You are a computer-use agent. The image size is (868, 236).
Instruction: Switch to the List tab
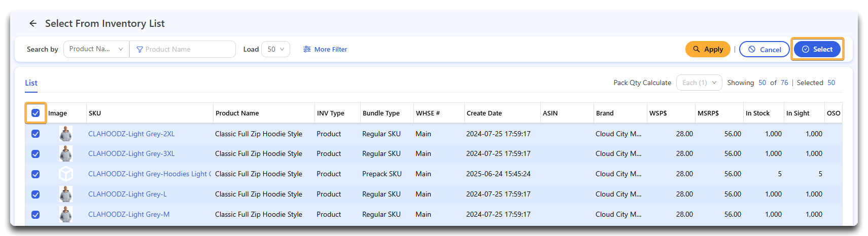click(31, 83)
